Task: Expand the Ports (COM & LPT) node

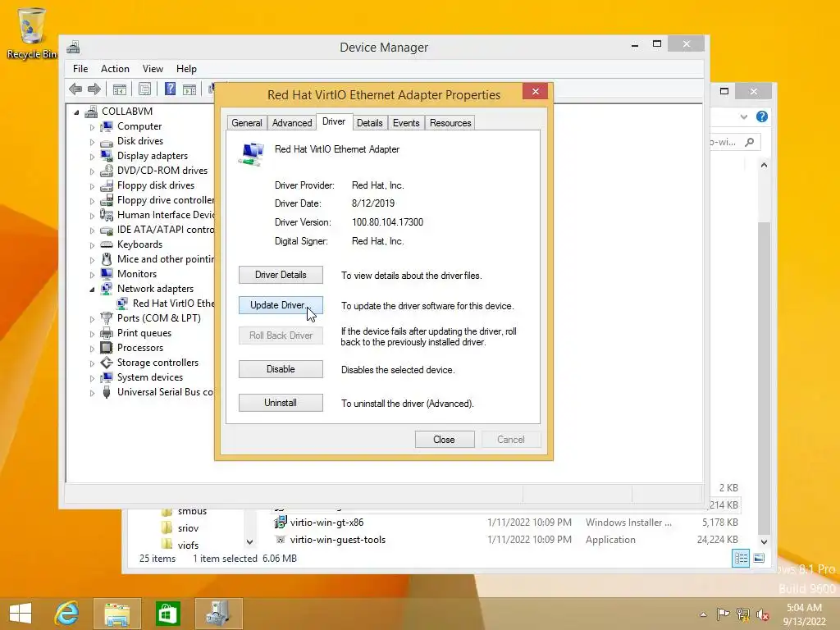Action: point(92,319)
